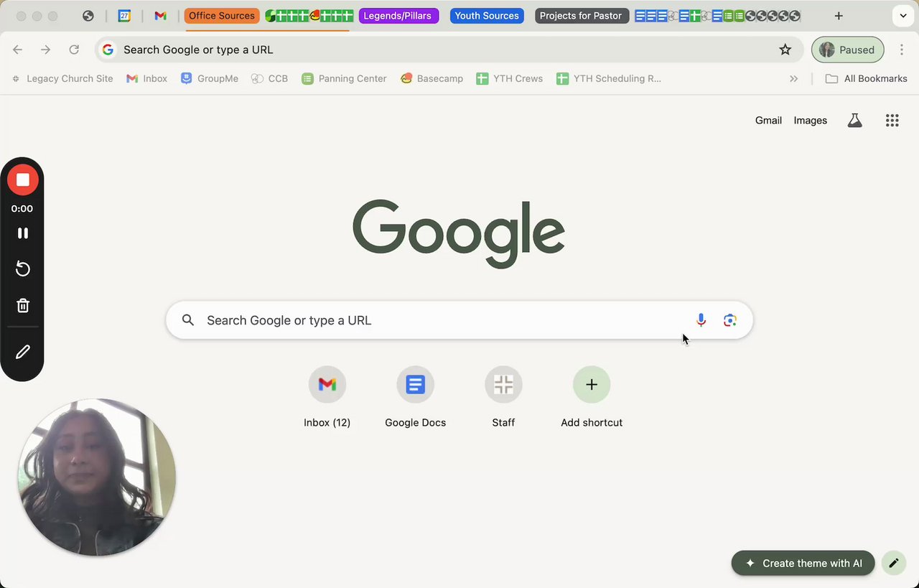Open the Google apps grid

892,121
